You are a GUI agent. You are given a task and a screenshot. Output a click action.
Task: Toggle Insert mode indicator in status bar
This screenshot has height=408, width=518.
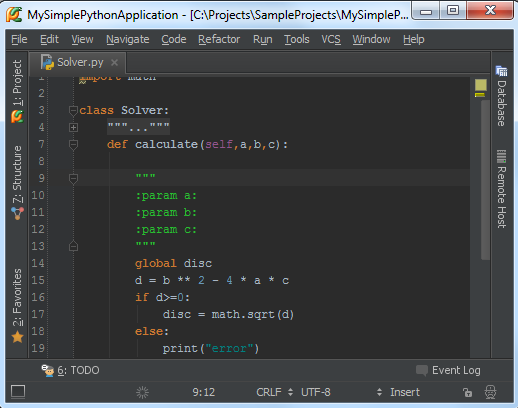pos(405,392)
